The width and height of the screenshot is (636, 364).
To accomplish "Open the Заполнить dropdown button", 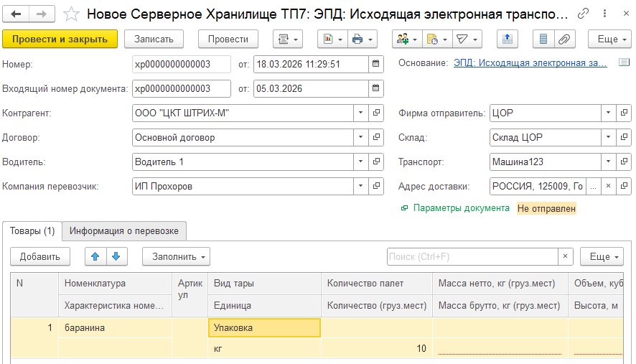I will point(176,256).
